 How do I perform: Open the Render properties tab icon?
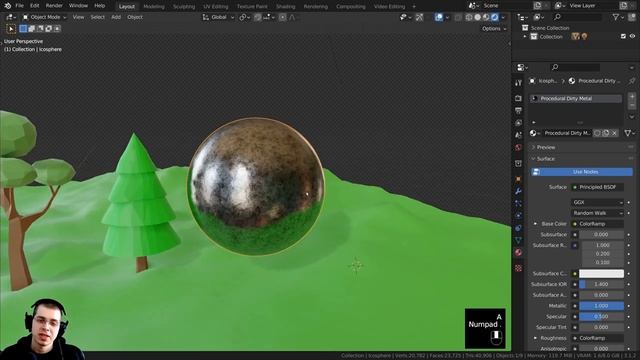tap(518, 98)
